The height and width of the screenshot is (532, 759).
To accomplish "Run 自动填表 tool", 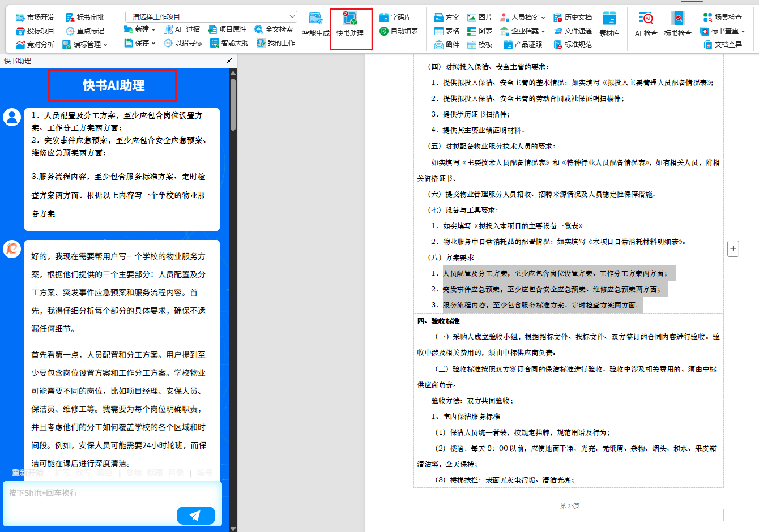I will tap(399, 31).
